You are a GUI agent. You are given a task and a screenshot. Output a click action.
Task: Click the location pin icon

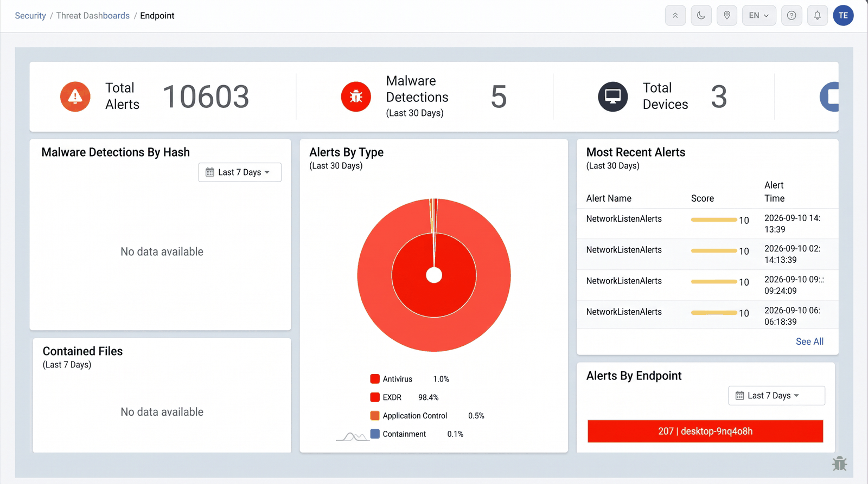[727, 16]
